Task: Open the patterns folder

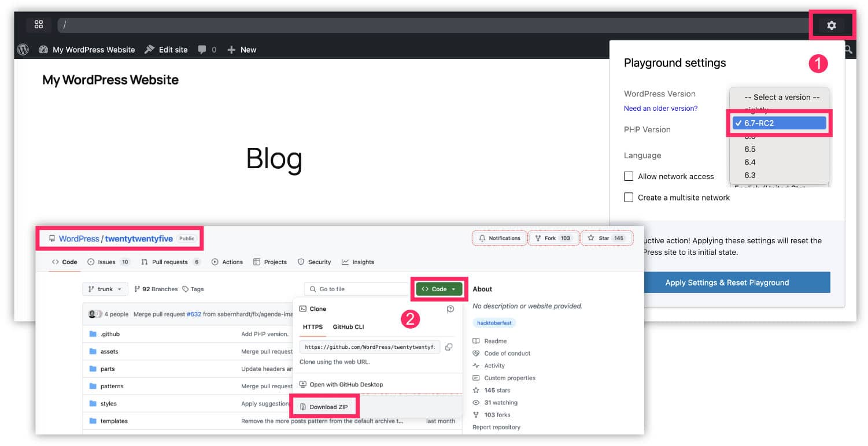Action: tap(112, 386)
